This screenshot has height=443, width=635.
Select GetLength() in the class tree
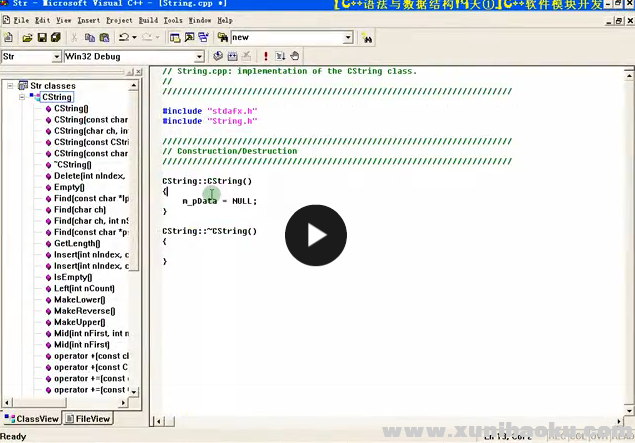[x=78, y=243]
